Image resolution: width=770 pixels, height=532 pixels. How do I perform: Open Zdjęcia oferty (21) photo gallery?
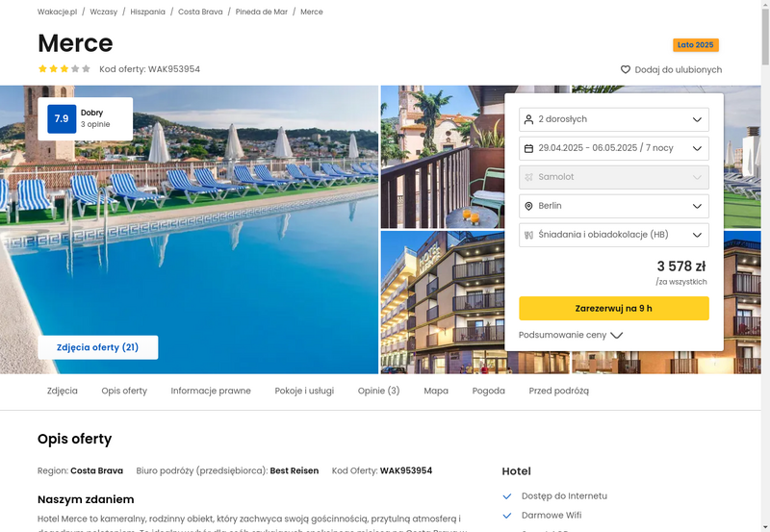click(x=98, y=347)
